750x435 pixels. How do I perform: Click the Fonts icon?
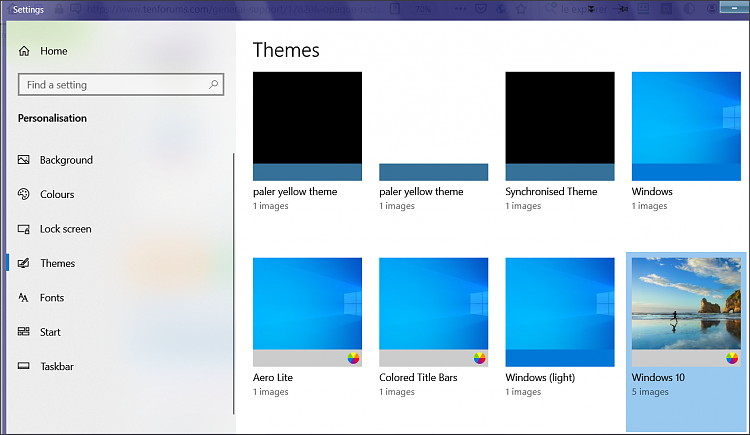click(23, 298)
